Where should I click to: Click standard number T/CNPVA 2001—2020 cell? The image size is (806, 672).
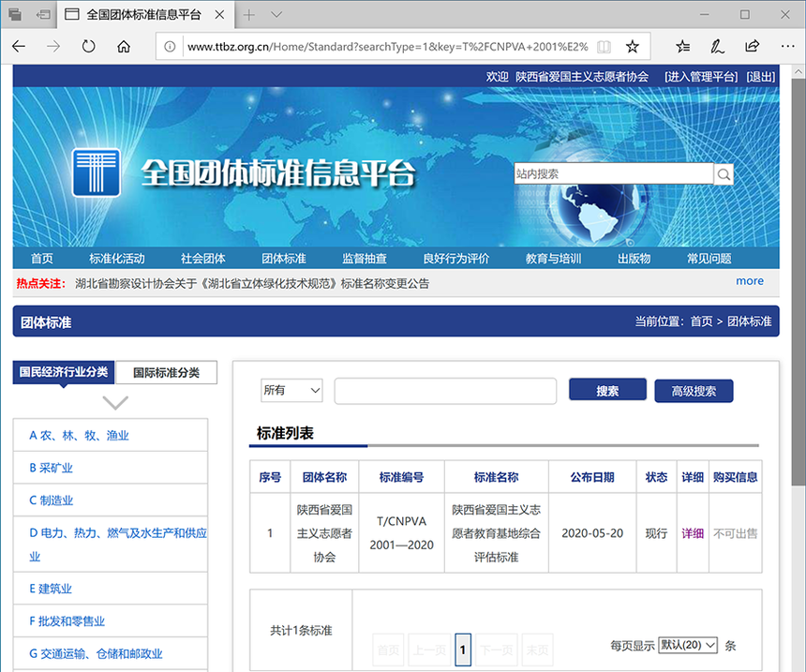tap(401, 533)
